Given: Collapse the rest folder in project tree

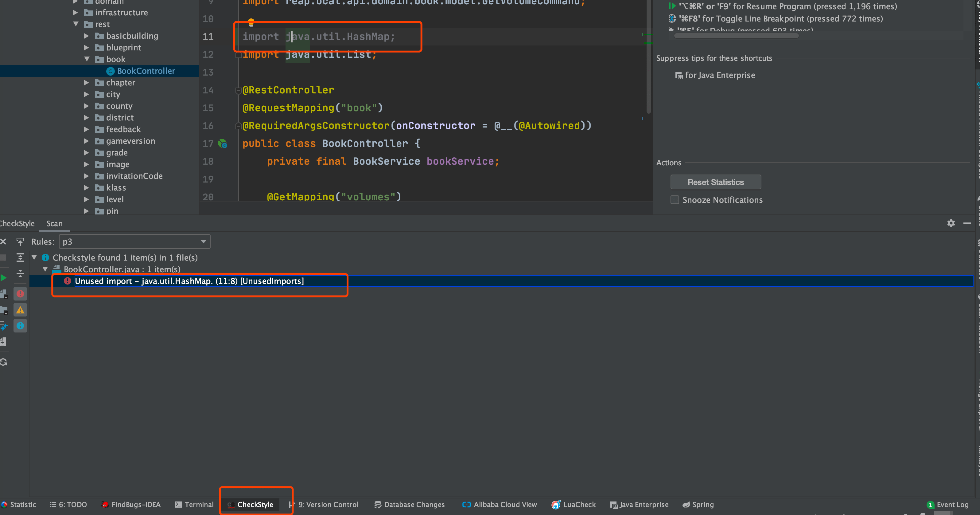Looking at the screenshot, I should point(76,24).
